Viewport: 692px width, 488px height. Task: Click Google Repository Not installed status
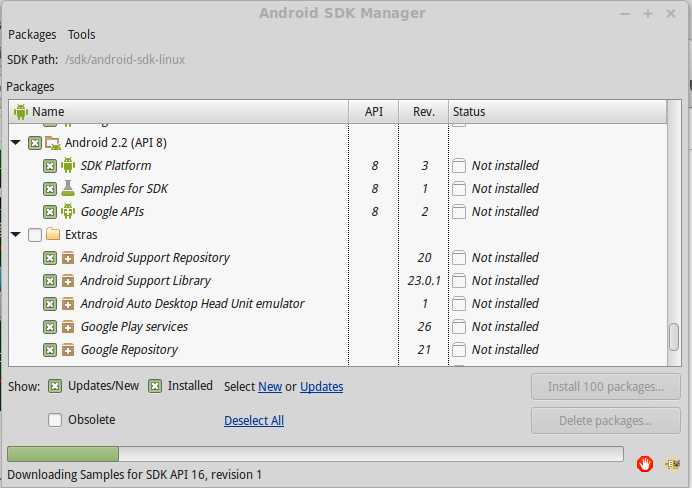pos(505,349)
